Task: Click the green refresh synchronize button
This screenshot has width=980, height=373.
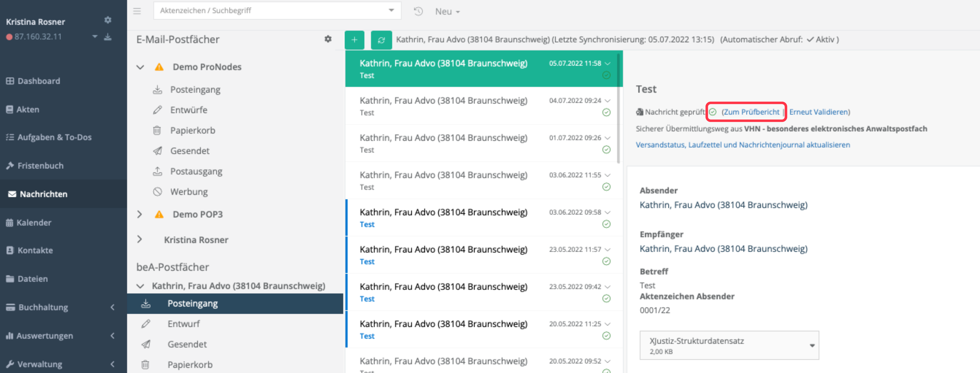Action: (381, 40)
